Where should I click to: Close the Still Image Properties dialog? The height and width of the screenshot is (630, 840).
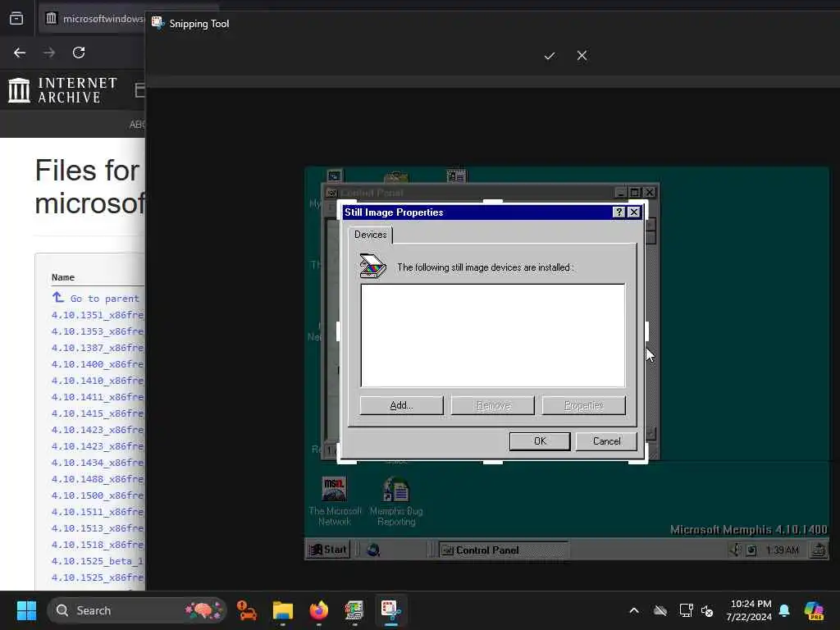[x=634, y=212]
